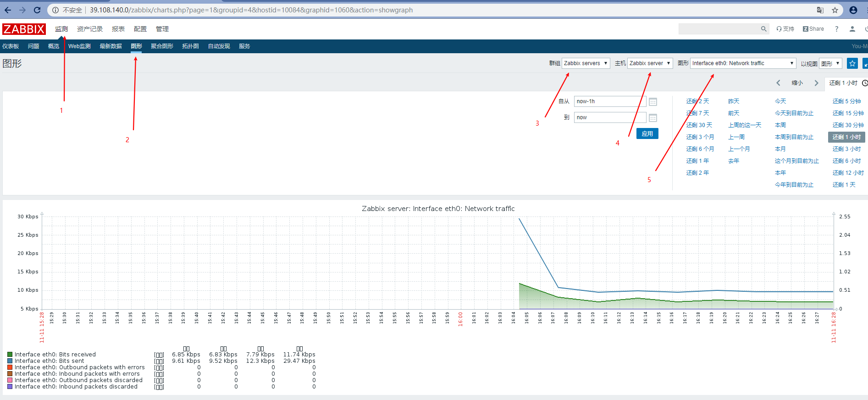
Task: Open the calendar picker for the 到 field
Action: 653,118
